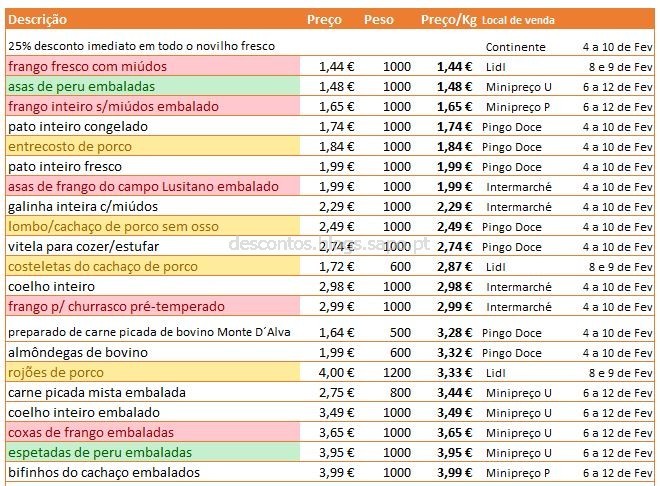Viewport: 660px width, 486px height.
Task: Select the coelho inteiro Intermarché description cell
Action: coord(153,286)
